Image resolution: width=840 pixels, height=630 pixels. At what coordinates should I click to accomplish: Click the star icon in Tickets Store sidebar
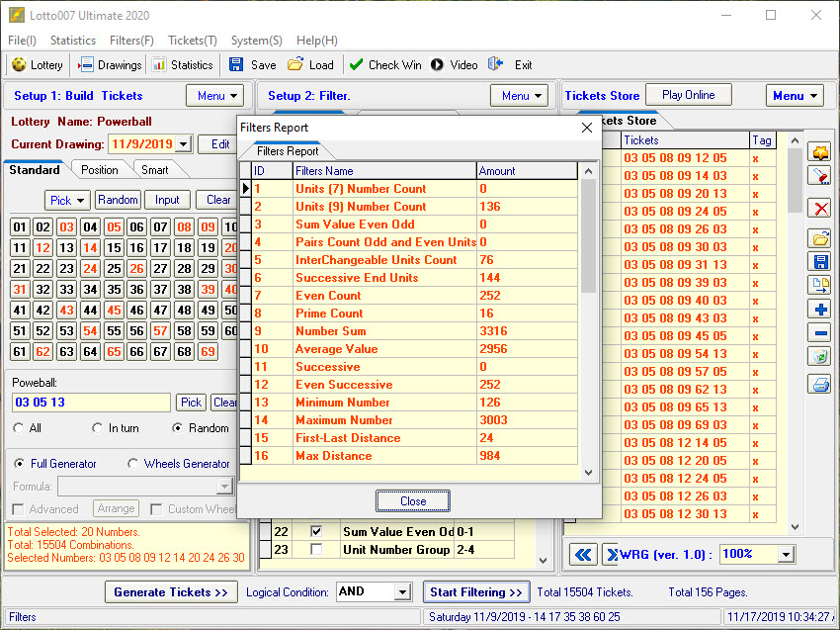click(x=820, y=153)
